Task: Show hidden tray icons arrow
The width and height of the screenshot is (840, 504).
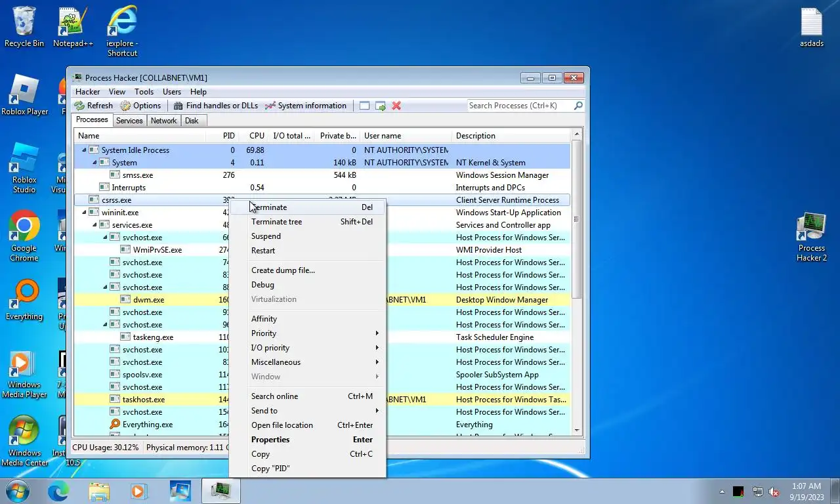Action: click(723, 492)
